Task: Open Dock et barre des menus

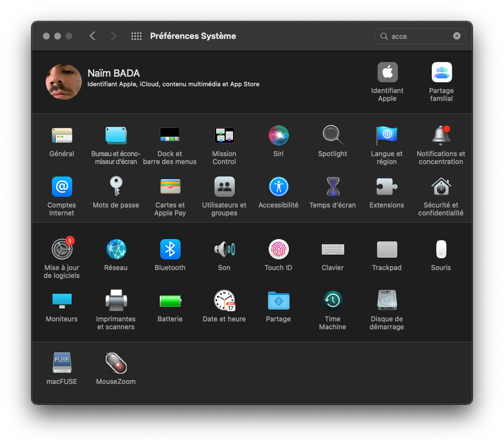Action: coord(170,135)
